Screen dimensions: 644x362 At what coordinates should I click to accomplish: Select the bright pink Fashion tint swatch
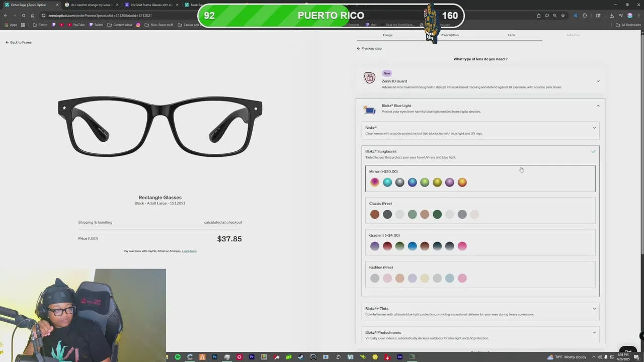coord(462,279)
